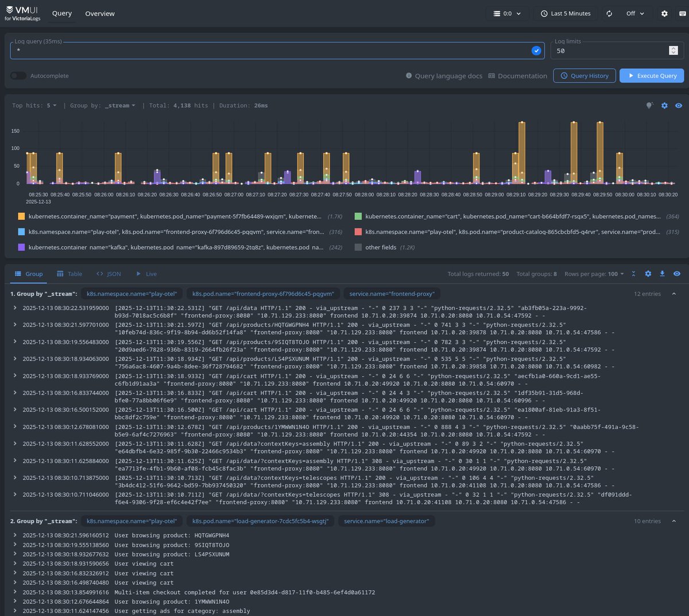The width and height of the screenshot is (689, 616).
Task: Click the purple kafka bar near 08:26:20
Action: point(157,176)
